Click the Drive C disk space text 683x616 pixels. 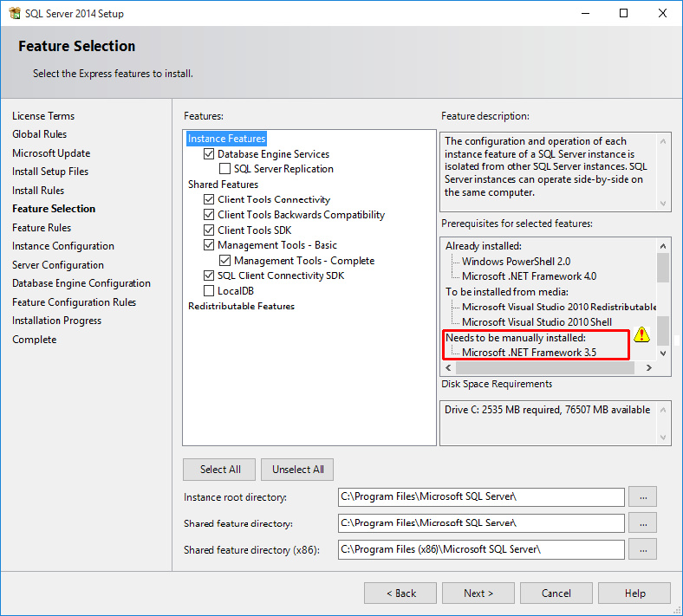pyautogui.click(x=547, y=410)
